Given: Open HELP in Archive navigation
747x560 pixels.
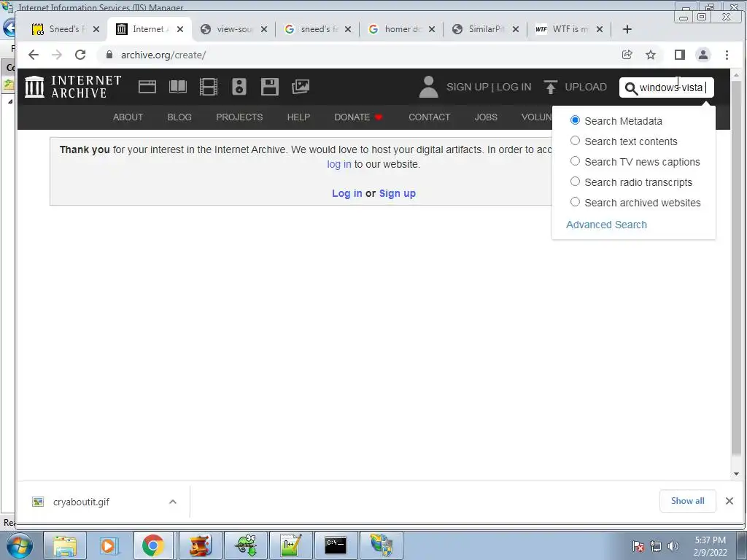Looking at the screenshot, I should 298,117.
